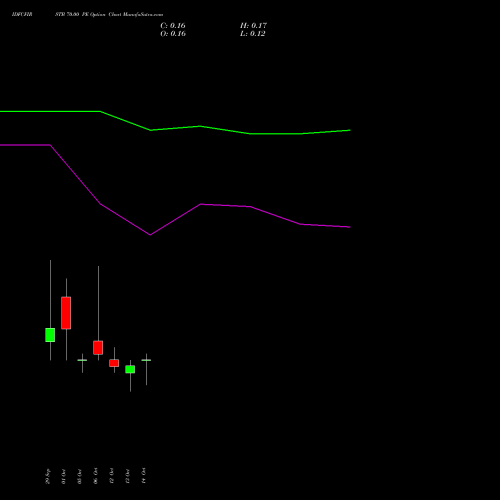Click the opening price value O: 0.16
Viewport: 500px width, 500px height.
pos(173,34)
